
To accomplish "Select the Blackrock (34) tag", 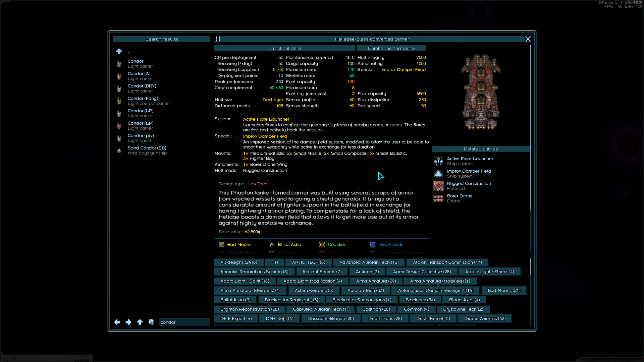I will click(420, 300).
